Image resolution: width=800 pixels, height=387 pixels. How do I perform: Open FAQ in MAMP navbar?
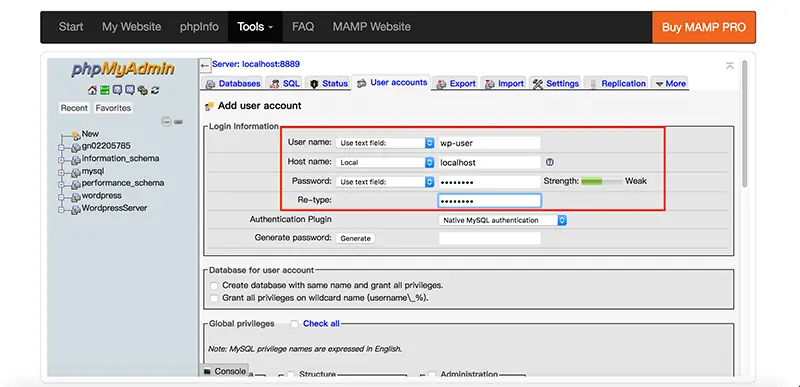pos(303,27)
